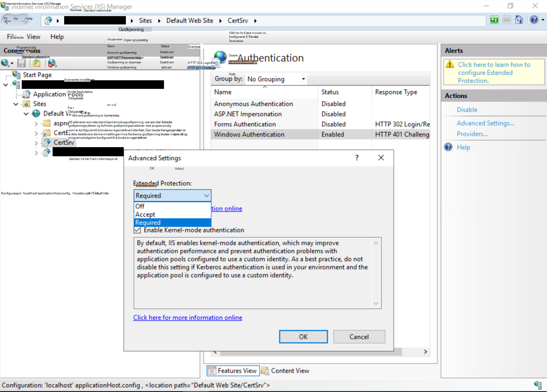This screenshot has height=392, width=547.
Task: Select the Start Page tree item
Action: (37, 75)
